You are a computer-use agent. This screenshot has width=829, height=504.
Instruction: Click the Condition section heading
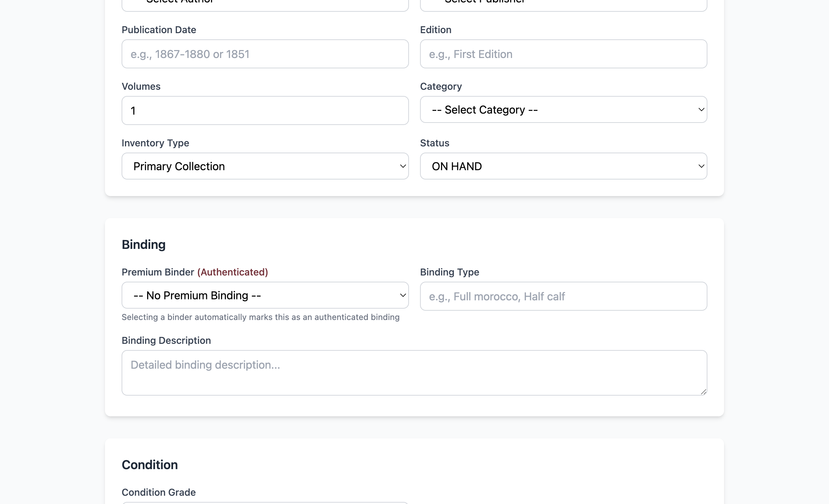(150, 465)
